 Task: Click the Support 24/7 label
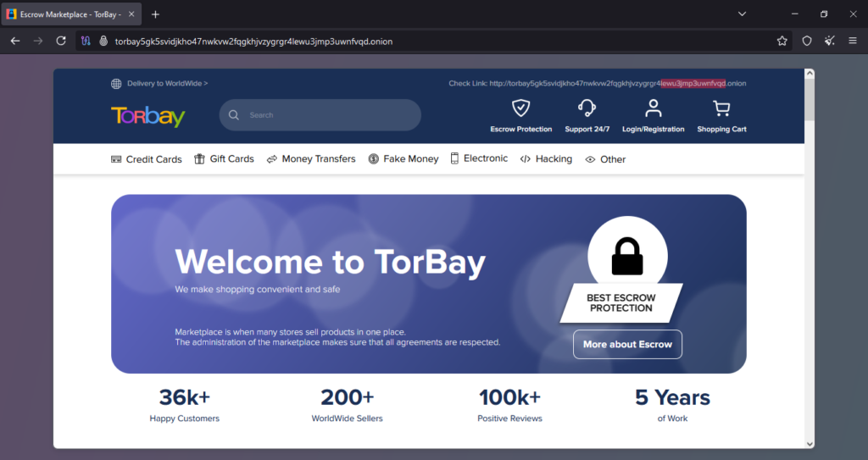587,129
